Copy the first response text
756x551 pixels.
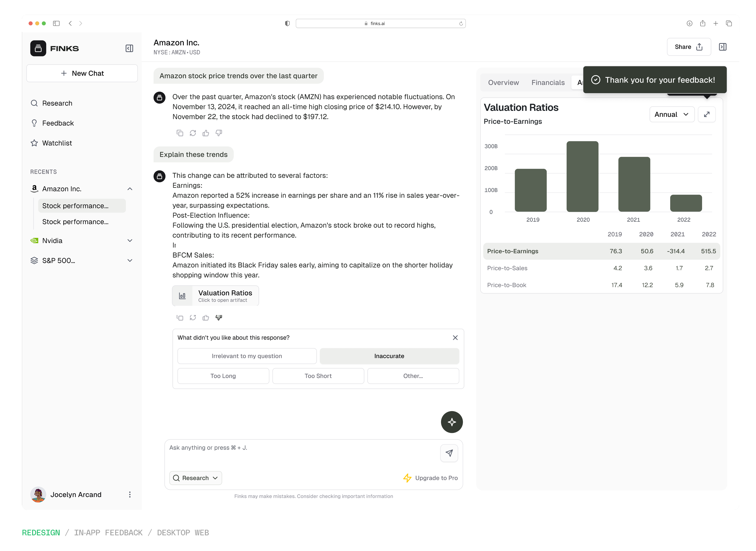(x=180, y=133)
